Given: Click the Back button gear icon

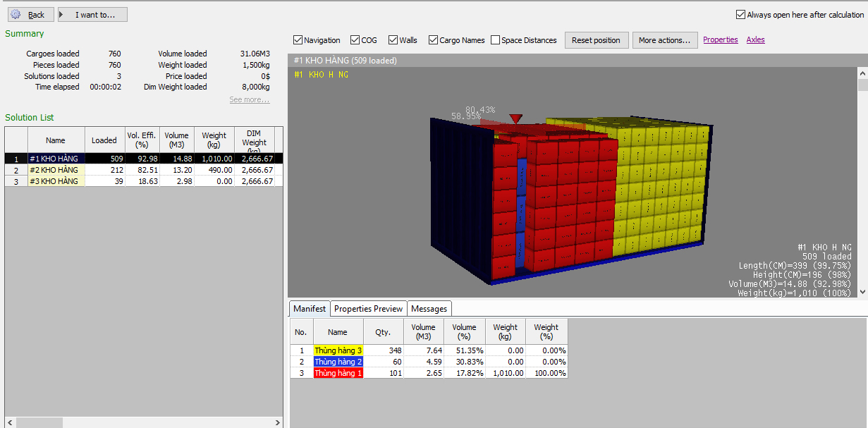Looking at the screenshot, I should pos(16,15).
